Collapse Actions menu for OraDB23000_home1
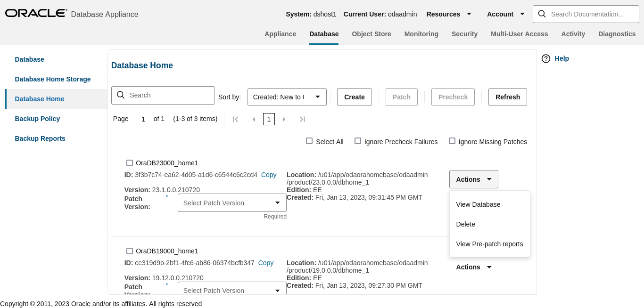The height and width of the screenshot is (308, 644). coord(474,179)
